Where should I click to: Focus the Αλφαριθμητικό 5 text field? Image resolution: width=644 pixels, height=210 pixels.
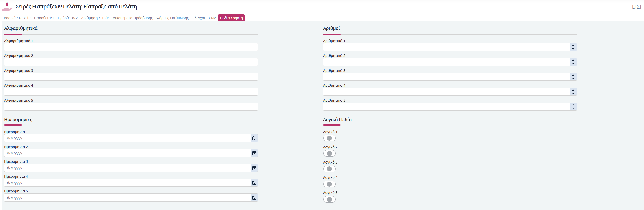pyautogui.click(x=131, y=106)
